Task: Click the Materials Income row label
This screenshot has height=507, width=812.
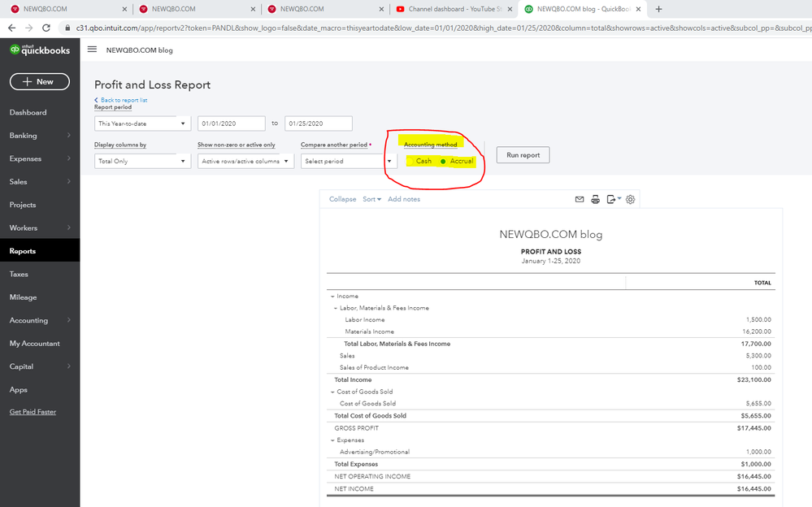Action: coord(370,332)
